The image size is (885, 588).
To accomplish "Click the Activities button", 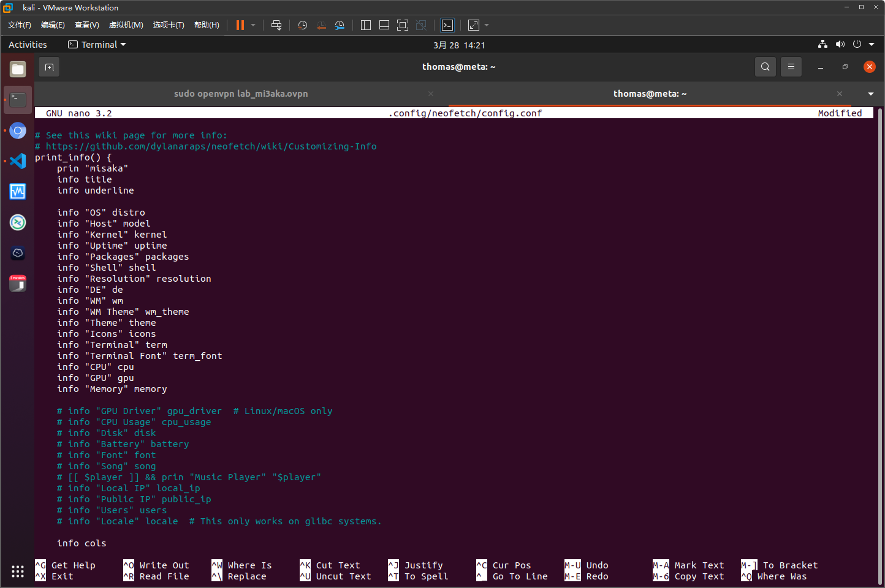I will (28, 45).
